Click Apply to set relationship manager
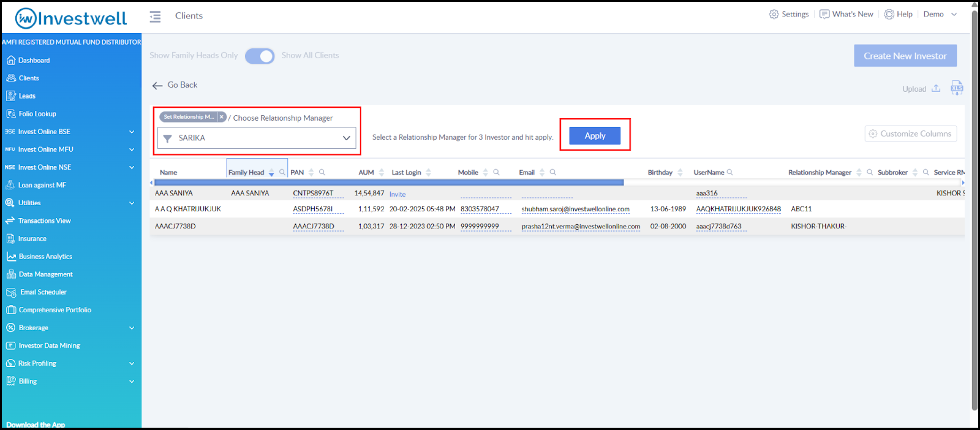The height and width of the screenshot is (430, 980). click(595, 136)
